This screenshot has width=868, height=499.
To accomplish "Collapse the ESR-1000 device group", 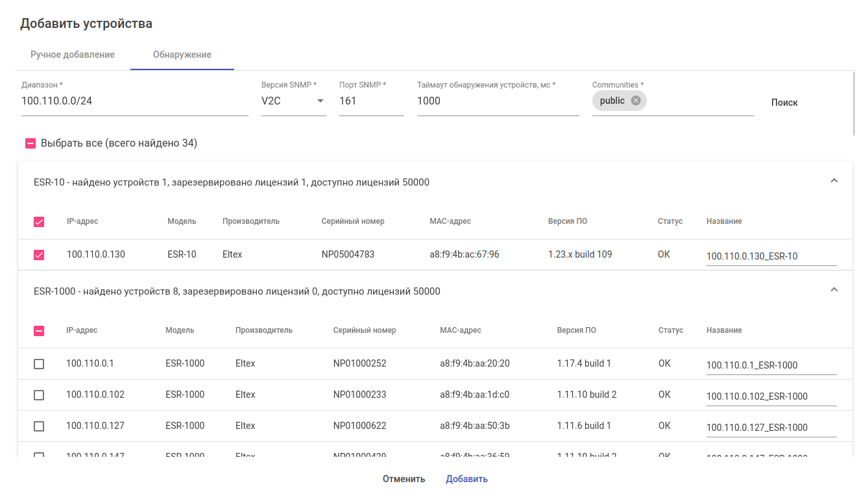I will pos(834,290).
